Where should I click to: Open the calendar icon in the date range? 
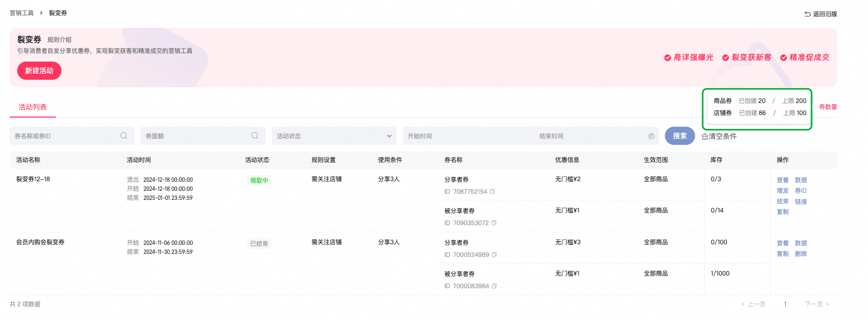coord(651,136)
